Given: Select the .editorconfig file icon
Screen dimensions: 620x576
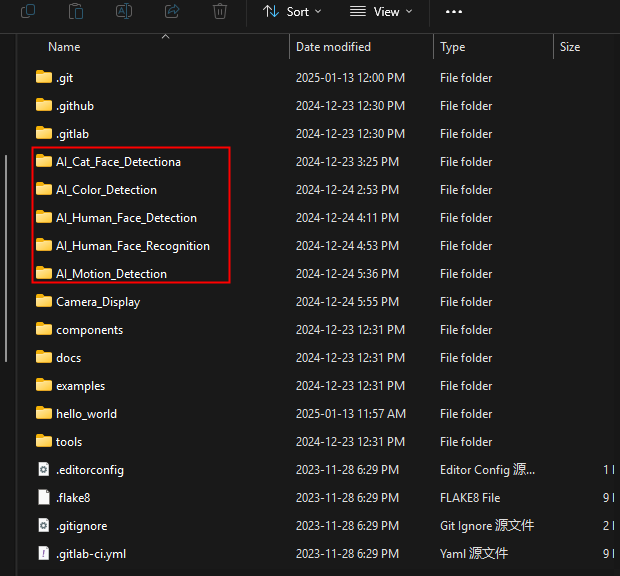Looking at the screenshot, I should 44,469.
